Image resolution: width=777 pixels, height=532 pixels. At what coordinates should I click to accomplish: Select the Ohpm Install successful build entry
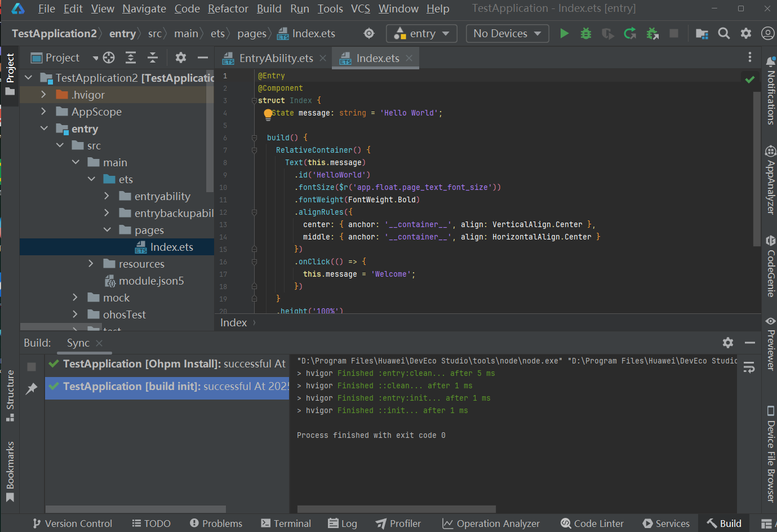click(167, 363)
